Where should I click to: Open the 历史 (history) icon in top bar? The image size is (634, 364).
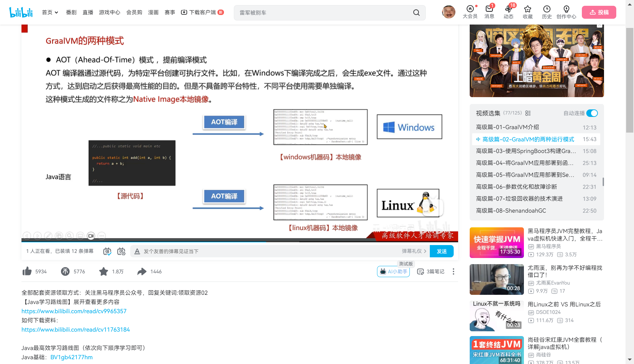tap(546, 10)
